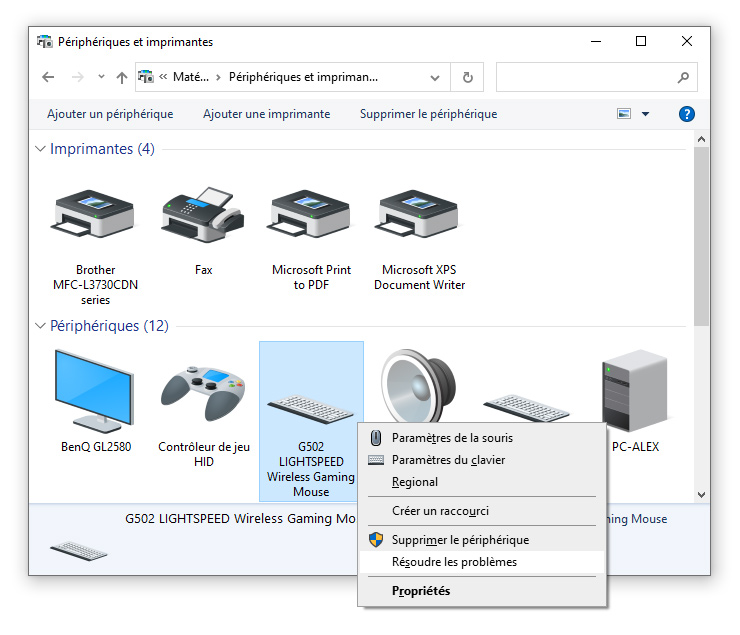Click the Maté... breadcrumb segment
Image resolution: width=740 pixels, height=635 pixels.
191,76
